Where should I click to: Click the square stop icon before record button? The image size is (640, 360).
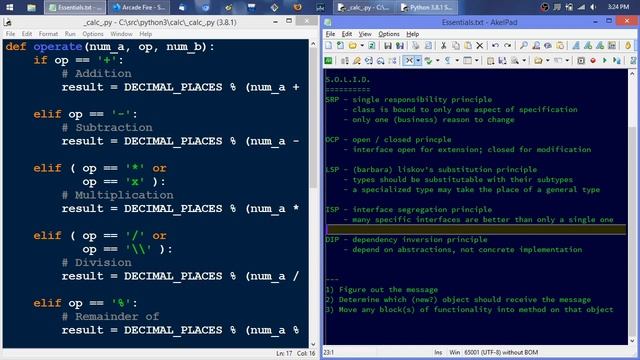coord(581,60)
